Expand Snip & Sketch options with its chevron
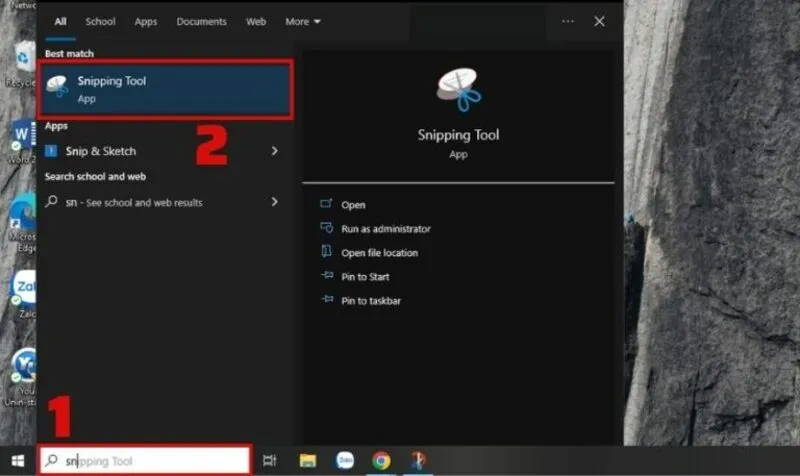 [274, 151]
